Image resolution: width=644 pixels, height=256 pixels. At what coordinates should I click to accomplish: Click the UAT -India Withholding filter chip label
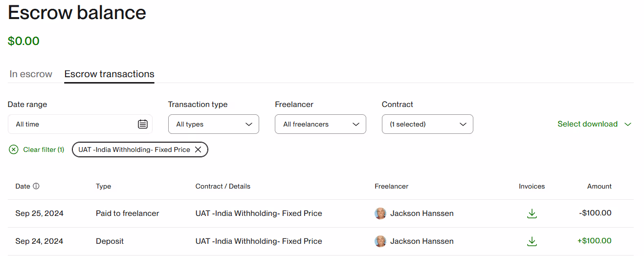point(134,149)
